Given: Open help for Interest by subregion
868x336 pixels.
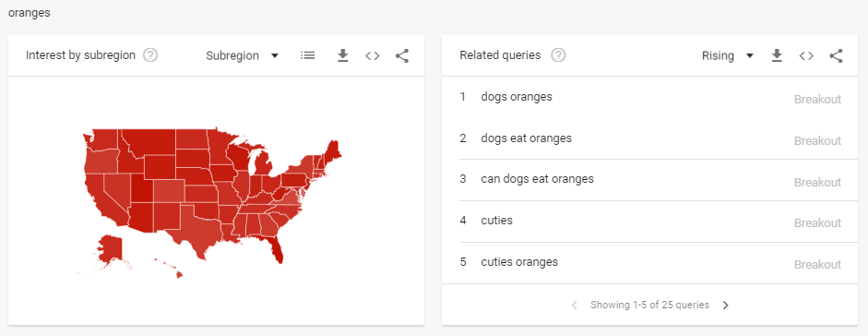Looking at the screenshot, I should [150, 55].
